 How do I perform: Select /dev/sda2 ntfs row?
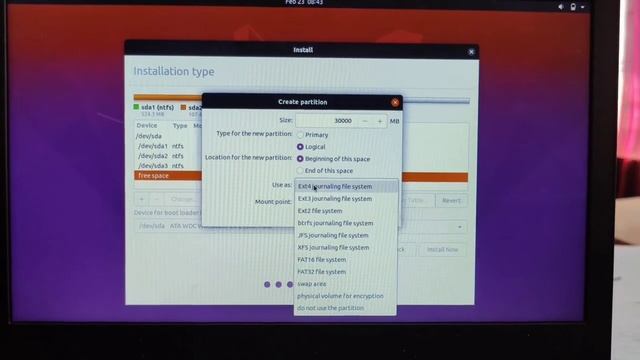161,156
